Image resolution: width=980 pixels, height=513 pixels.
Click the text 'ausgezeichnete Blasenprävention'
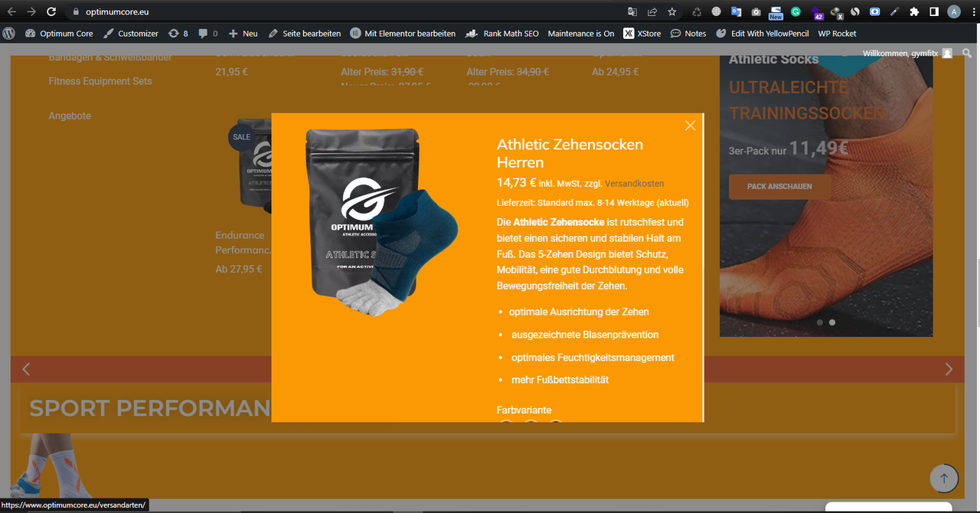pyautogui.click(x=585, y=335)
